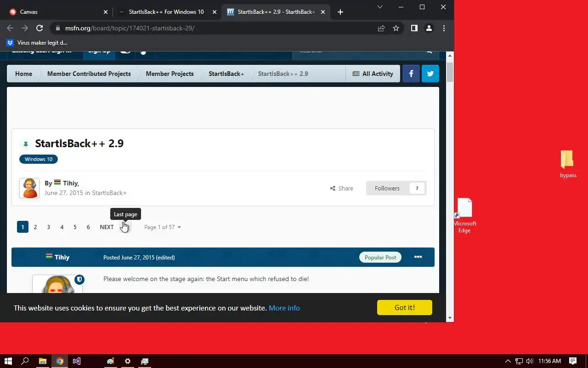The width and height of the screenshot is (588, 368).
Task: Accept cookies with Got it! button
Action: (x=405, y=307)
